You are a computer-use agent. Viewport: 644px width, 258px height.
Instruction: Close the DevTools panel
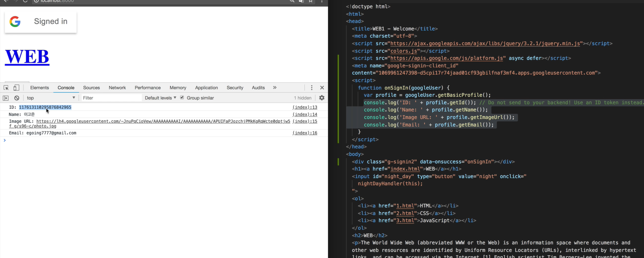pyautogui.click(x=322, y=88)
